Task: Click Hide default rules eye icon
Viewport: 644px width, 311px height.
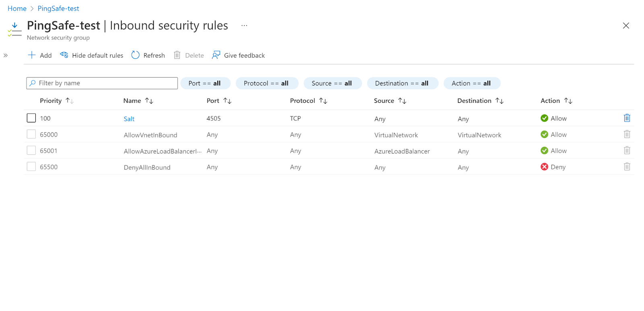Action: (x=64, y=55)
